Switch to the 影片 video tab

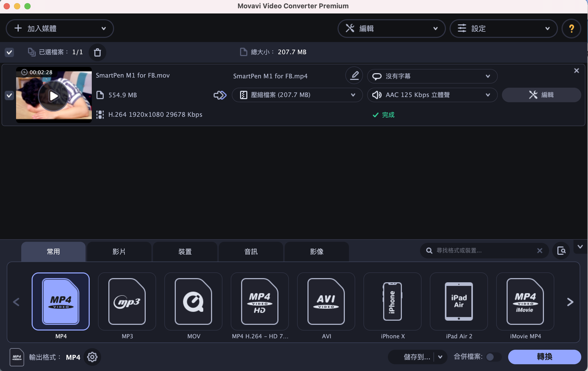(x=119, y=252)
